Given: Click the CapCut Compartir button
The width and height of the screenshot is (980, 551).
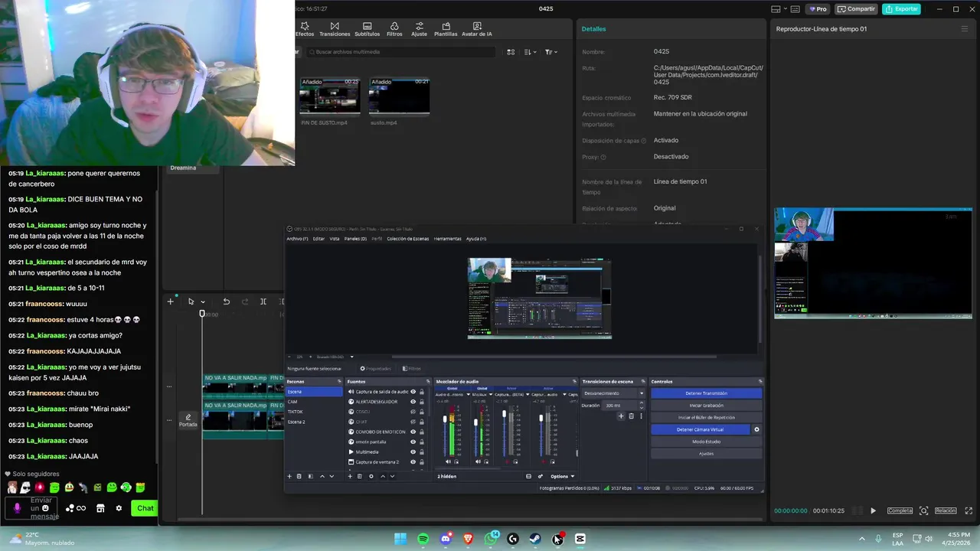Looking at the screenshot, I should [x=856, y=9].
